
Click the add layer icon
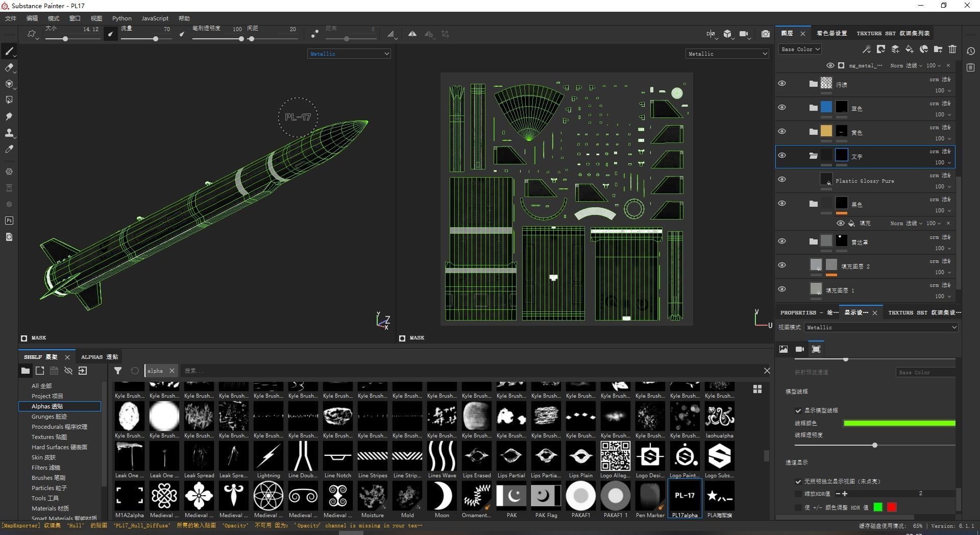pos(895,49)
